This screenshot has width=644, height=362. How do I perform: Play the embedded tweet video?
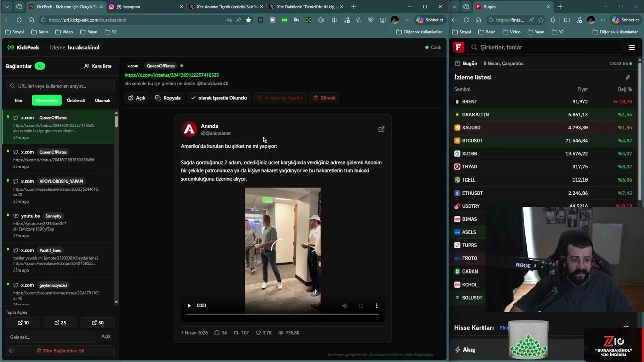tap(189, 305)
